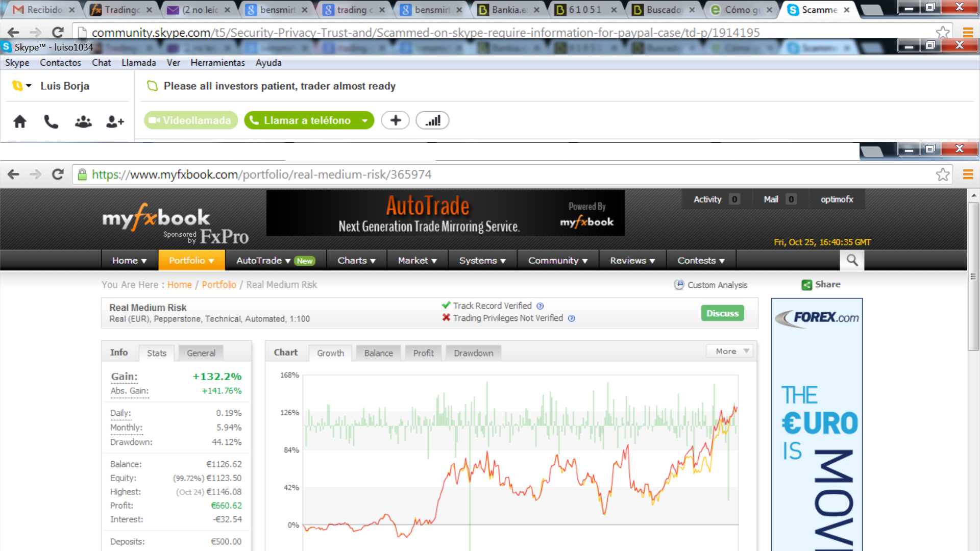Open Herramientas menu
Screen dimensions: 980x551
[x=217, y=63]
